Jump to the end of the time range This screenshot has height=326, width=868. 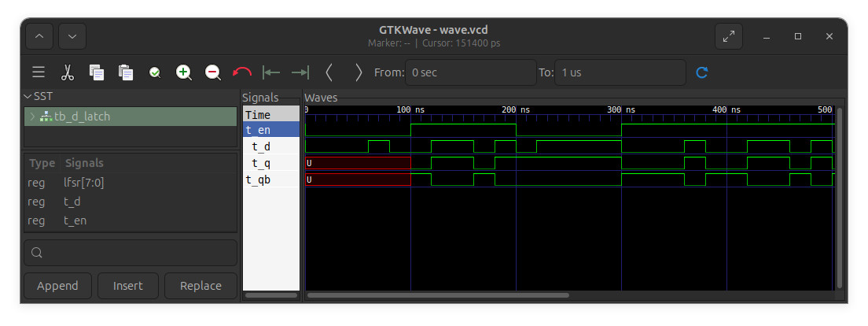point(300,72)
